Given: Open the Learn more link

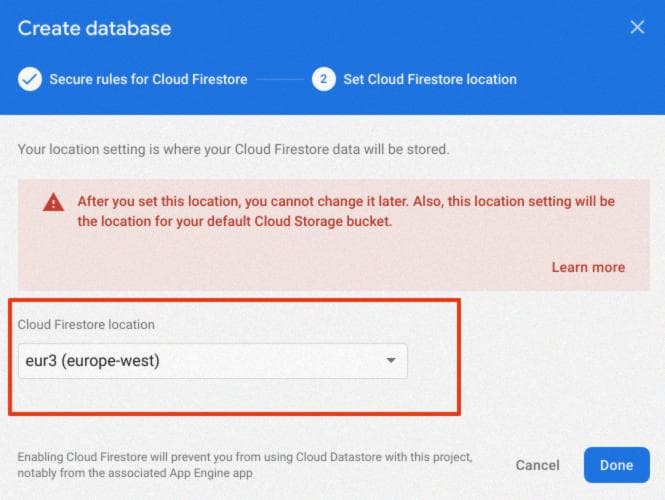Looking at the screenshot, I should click(x=588, y=267).
